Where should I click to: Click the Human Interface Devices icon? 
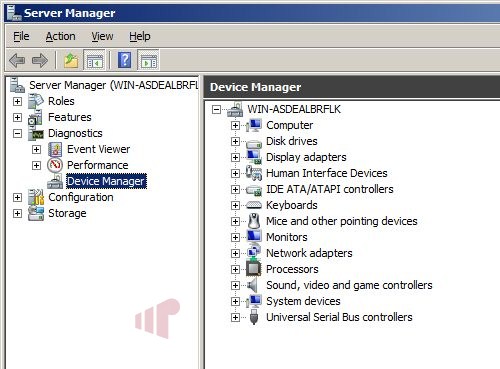(254, 173)
